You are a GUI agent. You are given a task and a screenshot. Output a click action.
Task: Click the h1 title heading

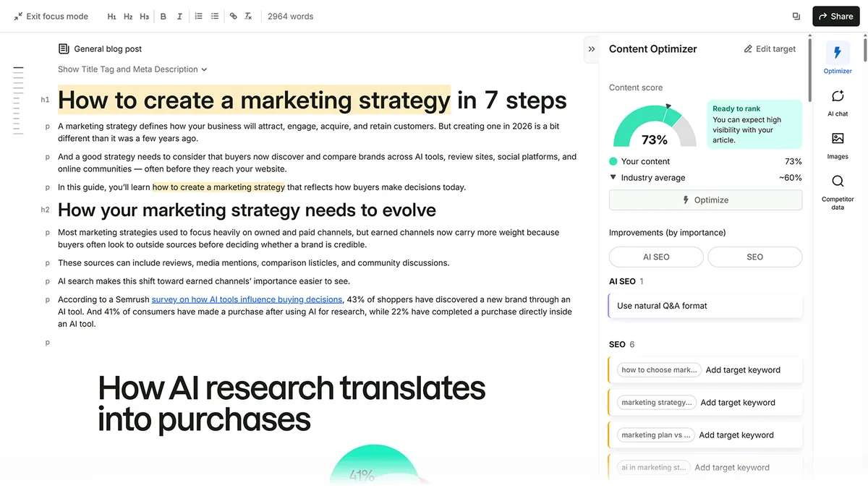click(312, 100)
